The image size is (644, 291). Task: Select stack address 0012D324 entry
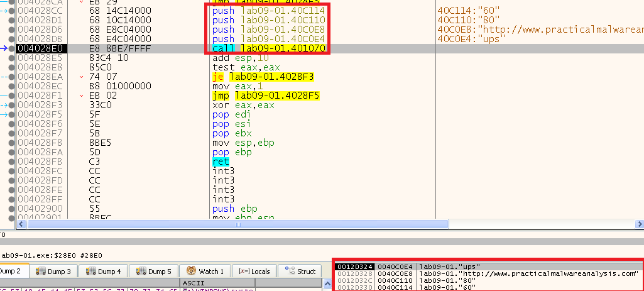(x=354, y=266)
